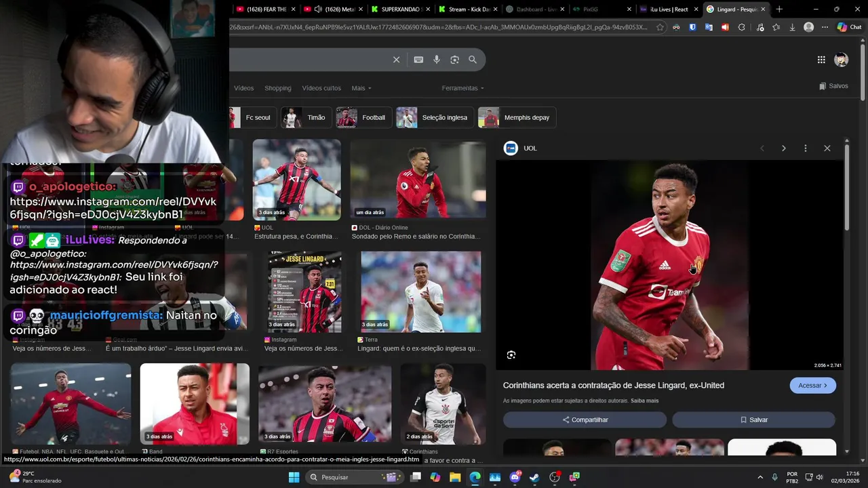Open Task View on taskbar

point(416,477)
